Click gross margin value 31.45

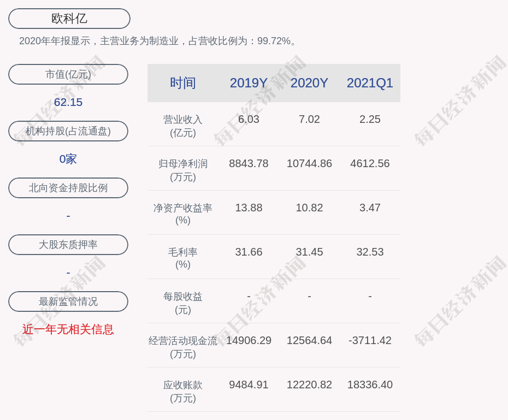(309, 252)
